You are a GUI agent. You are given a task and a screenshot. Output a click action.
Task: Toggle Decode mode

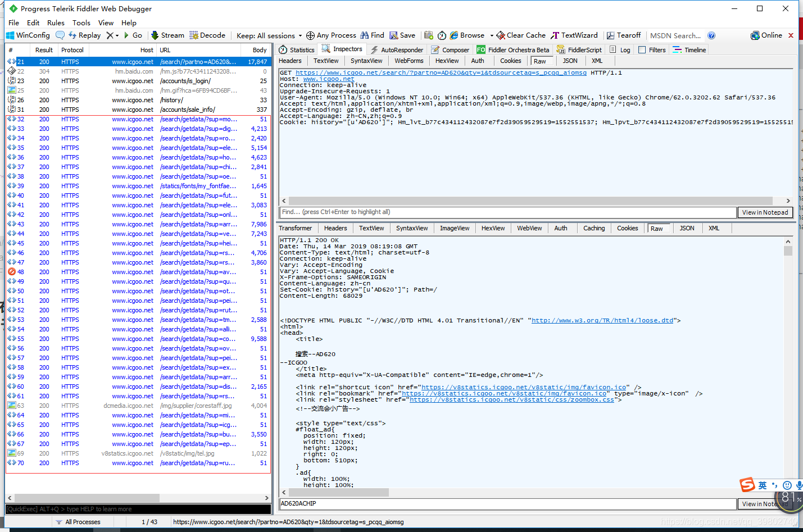point(207,35)
